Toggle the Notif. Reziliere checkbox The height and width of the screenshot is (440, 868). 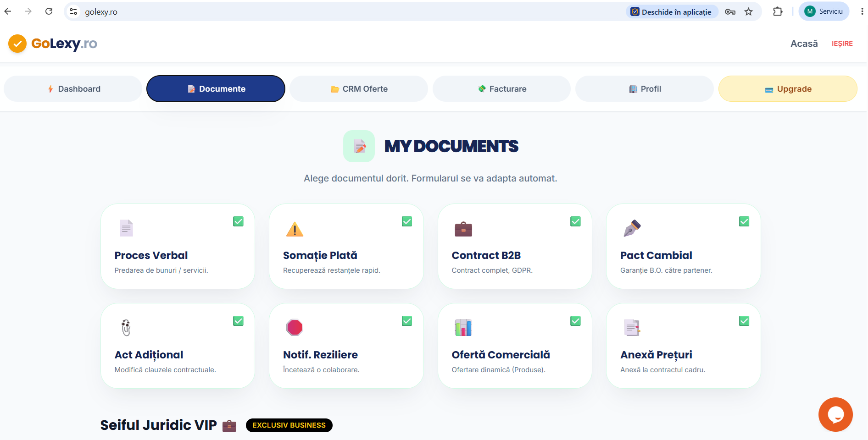[x=407, y=321]
